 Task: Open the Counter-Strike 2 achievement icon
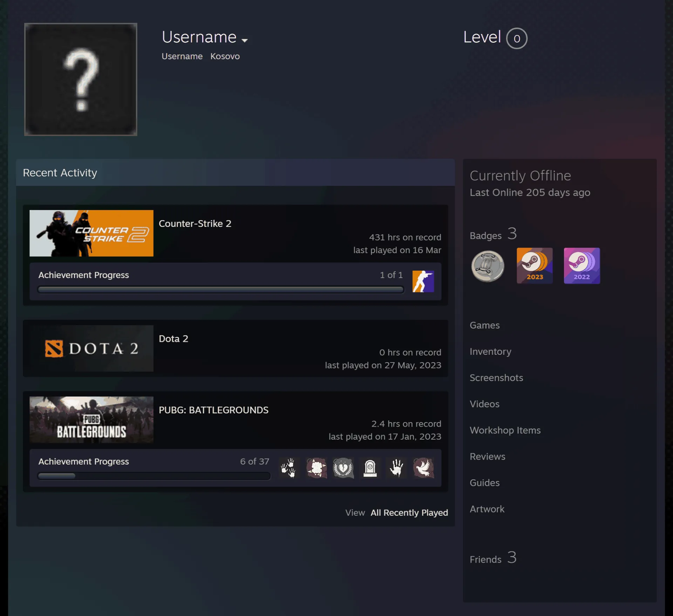423,281
